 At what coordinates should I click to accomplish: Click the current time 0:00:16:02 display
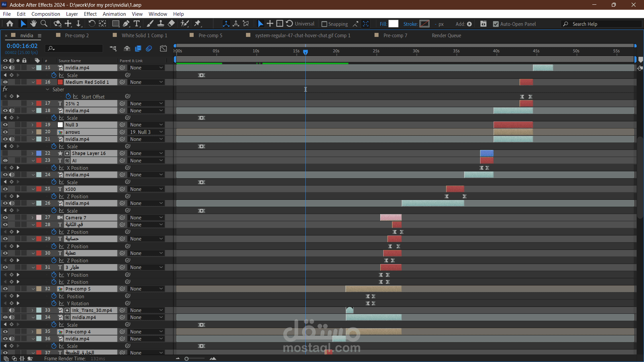click(x=22, y=46)
